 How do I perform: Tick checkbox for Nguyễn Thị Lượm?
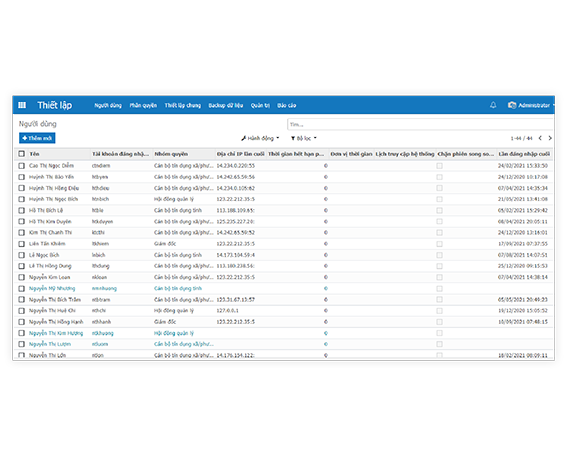[x=21, y=344]
